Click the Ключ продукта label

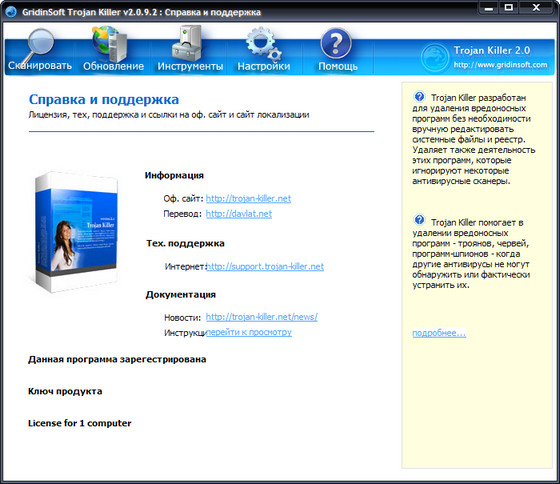(x=65, y=391)
